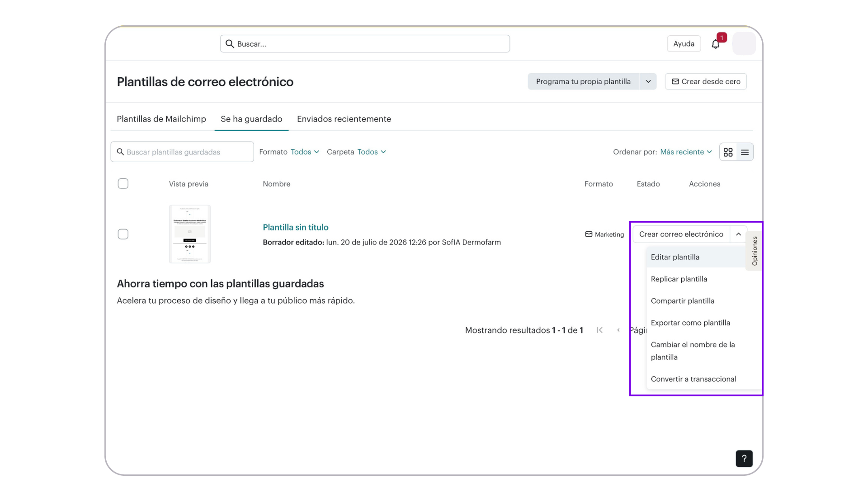Choose Compartir plantilla from the menu
The height and width of the screenshot is (488, 868).
(x=704, y=301)
